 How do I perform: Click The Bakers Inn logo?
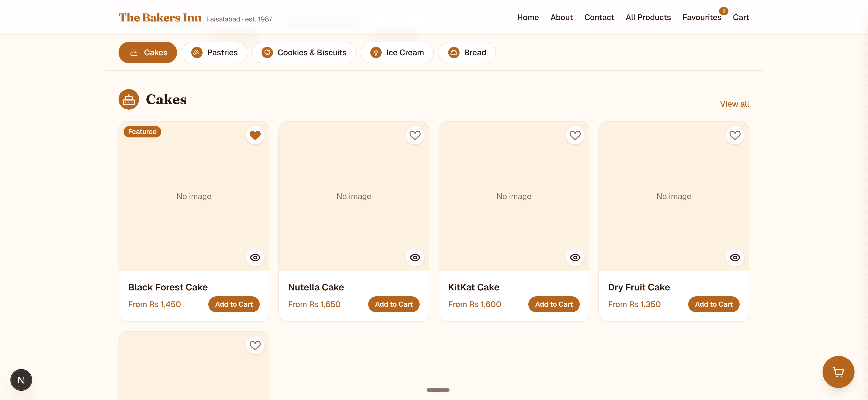point(160,18)
